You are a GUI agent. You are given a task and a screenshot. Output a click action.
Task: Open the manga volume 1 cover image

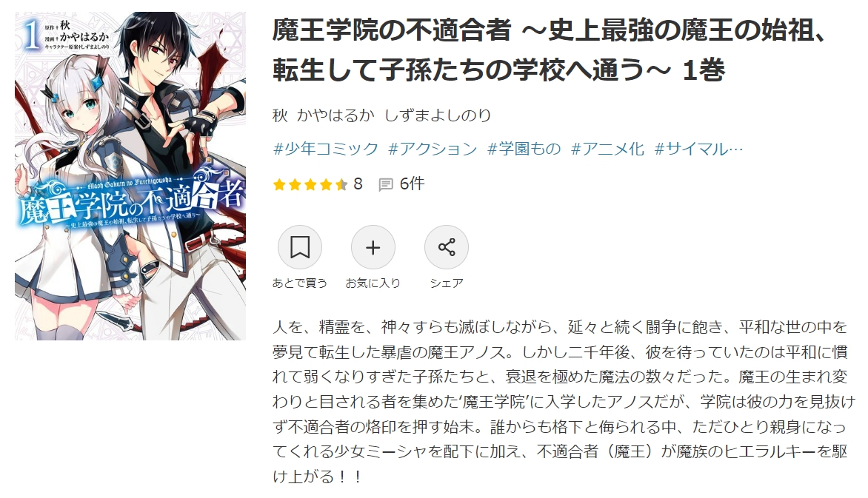pyautogui.click(x=130, y=176)
